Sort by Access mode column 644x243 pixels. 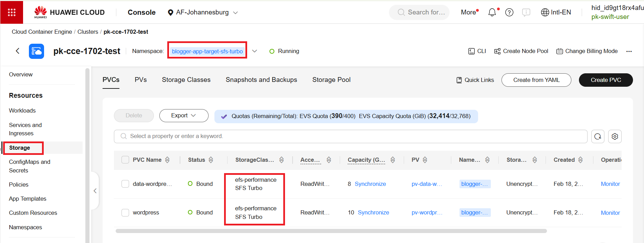coord(329,160)
